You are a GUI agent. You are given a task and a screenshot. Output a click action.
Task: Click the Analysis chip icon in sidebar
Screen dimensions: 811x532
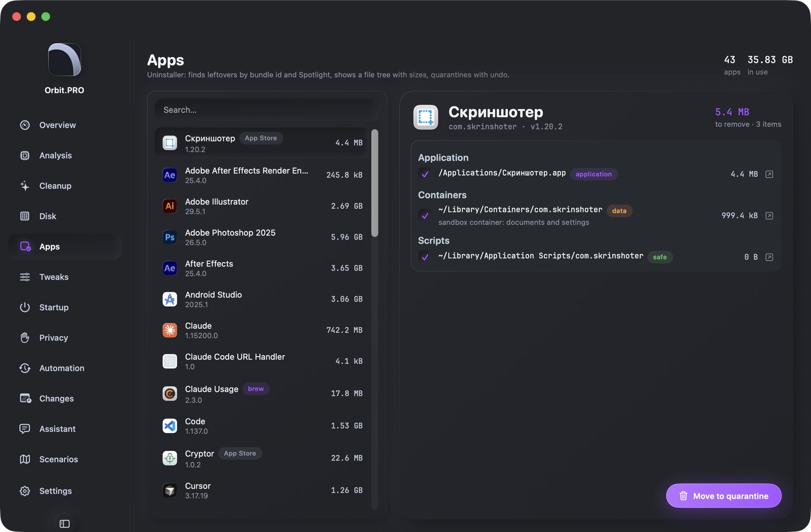[25, 156]
